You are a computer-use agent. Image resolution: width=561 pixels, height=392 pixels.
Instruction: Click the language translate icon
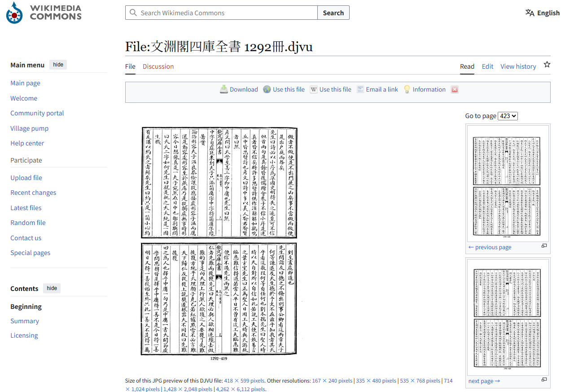point(530,13)
